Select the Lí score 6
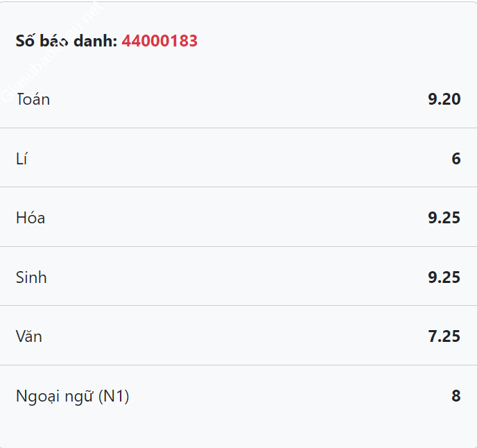The image size is (477, 448). (456, 159)
